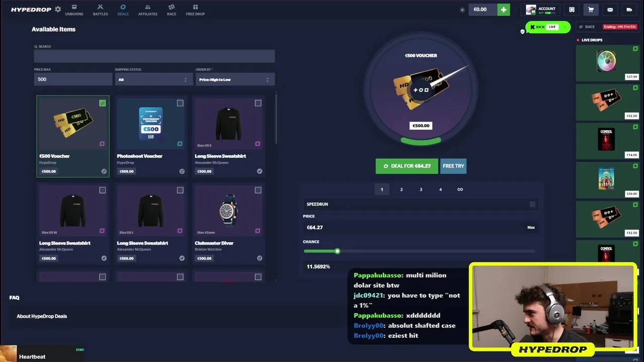Open the Photoshoot Voucher thumbnail
This screenshot has width=644, height=362.
pyautogui.click(x=151, y=124)
